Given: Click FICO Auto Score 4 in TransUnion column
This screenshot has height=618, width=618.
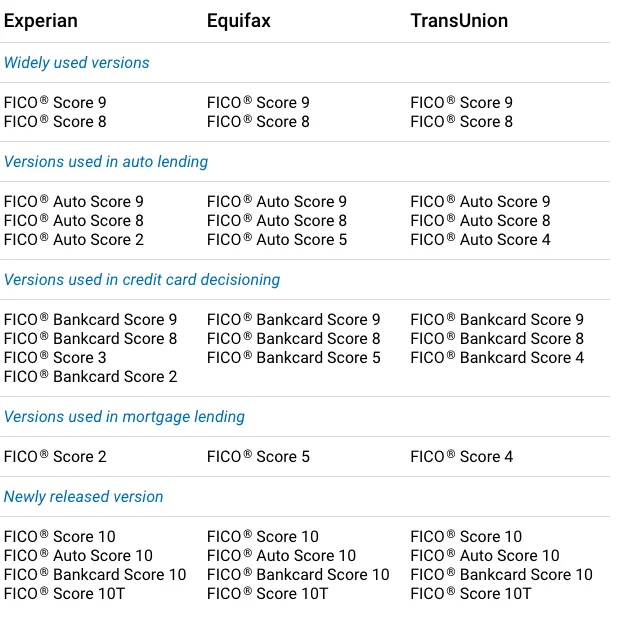Looking at the screenshot, I should pos(480,240).
